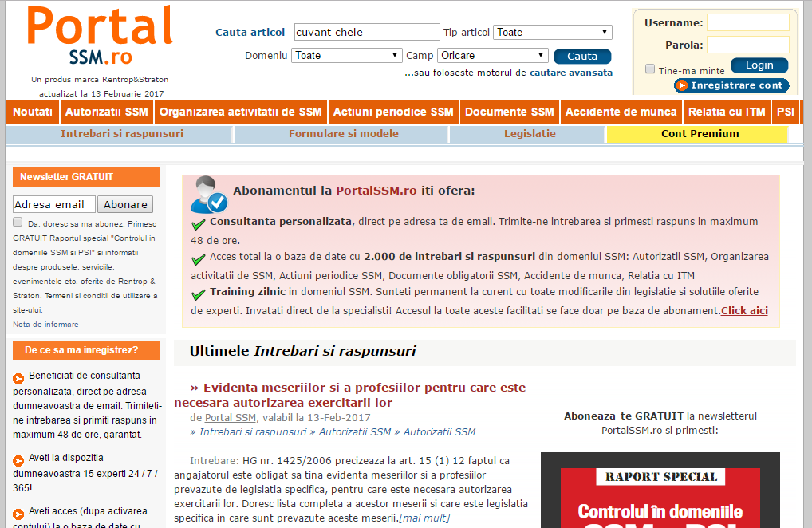Open the Tip articol dropdown

pyautogui.click(x=552, y=32)
